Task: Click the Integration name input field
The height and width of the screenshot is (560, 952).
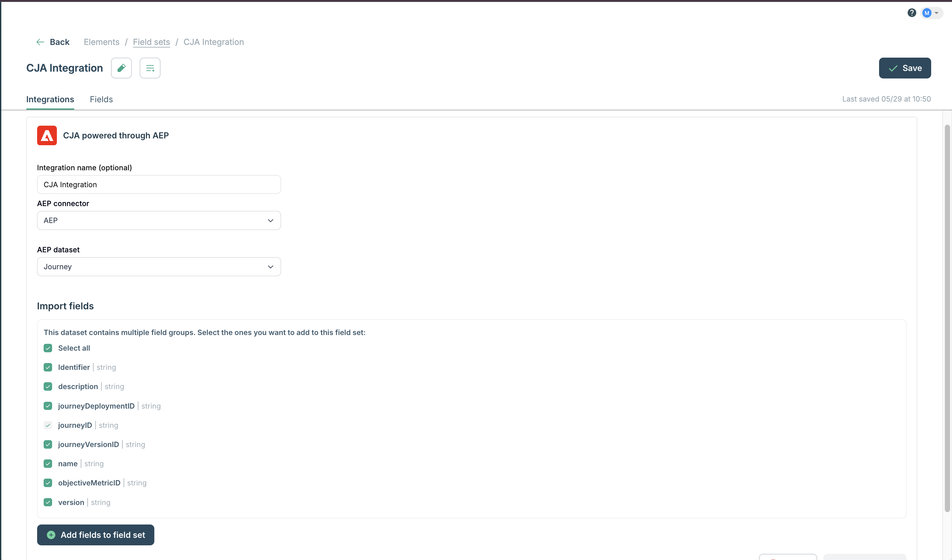Action: tap(159, 184)
